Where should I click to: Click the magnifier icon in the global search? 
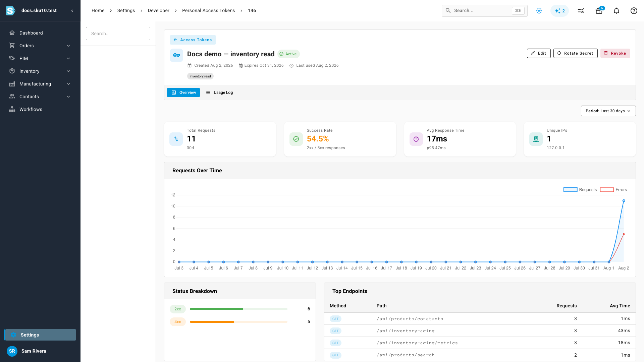click(x=448, y=11)
